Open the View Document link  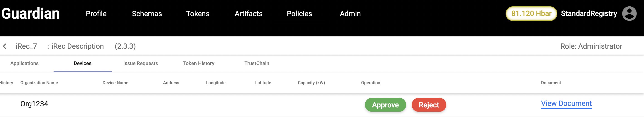[566, 104]
